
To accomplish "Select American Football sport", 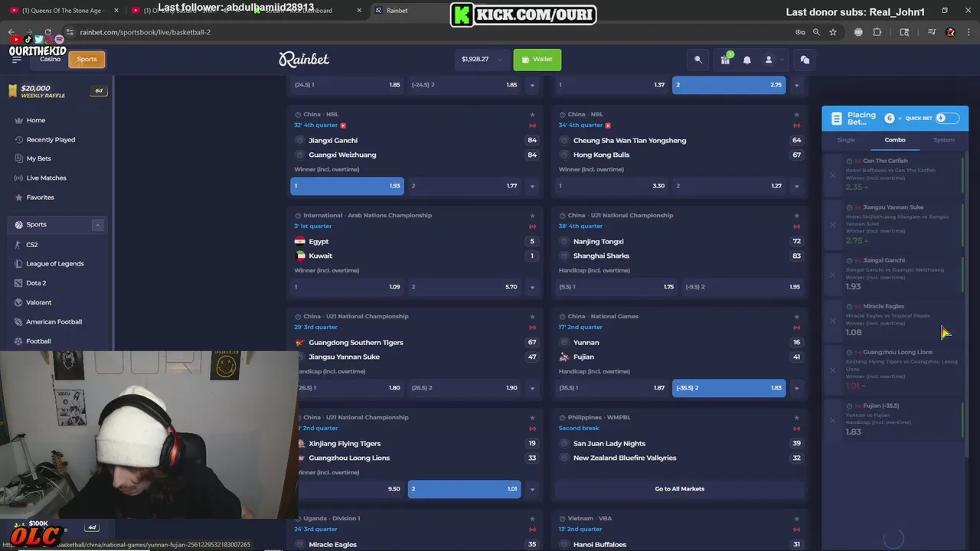I will (x=54, y=322).
